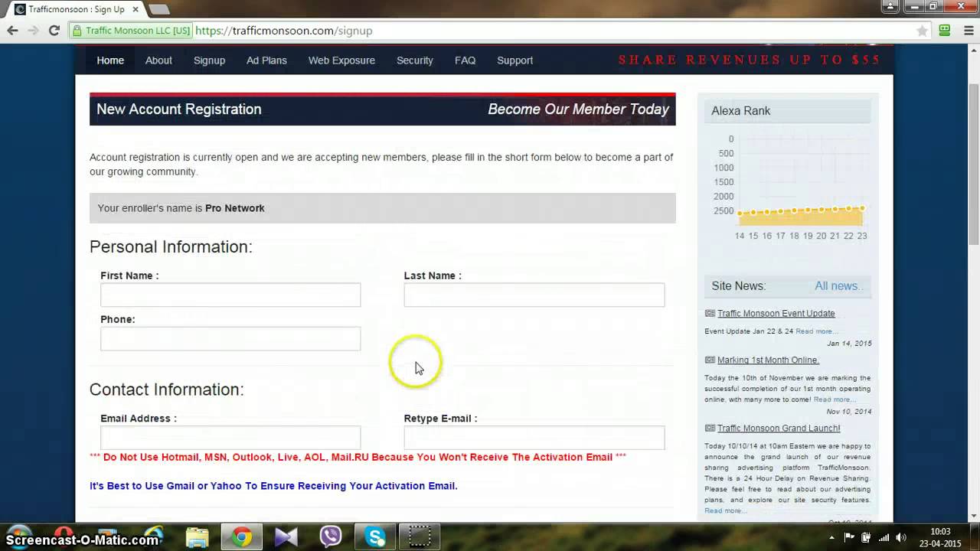The image size is (980, 551).
Task: Click news icon beside Traffic Monsoon Event Update
Action: (x=710, y=313)
